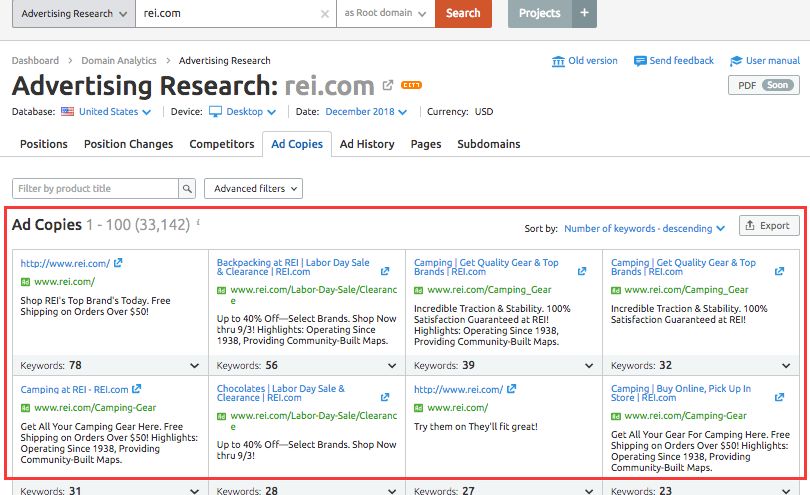Open external link for first http://www.rei.com/ ad
This screenshot has height=495, width=810.
[118, 263]
